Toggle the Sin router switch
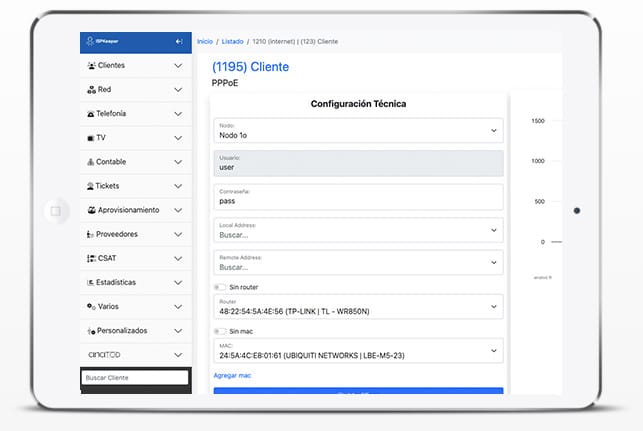Image resolution: width=643 pixels, height=431 pixels. tap(220, 287)
